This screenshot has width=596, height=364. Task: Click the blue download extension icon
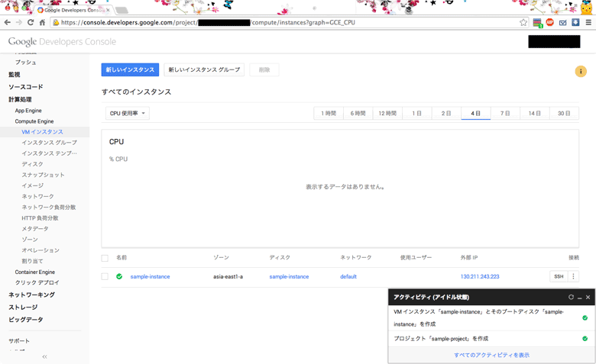pos(575,22)
